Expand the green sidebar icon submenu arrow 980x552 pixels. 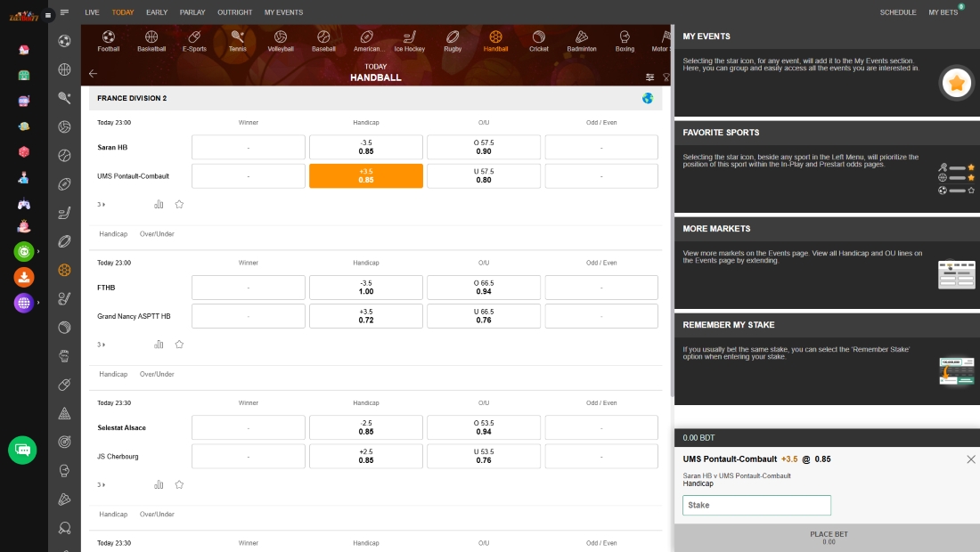(x=38, y=251)
